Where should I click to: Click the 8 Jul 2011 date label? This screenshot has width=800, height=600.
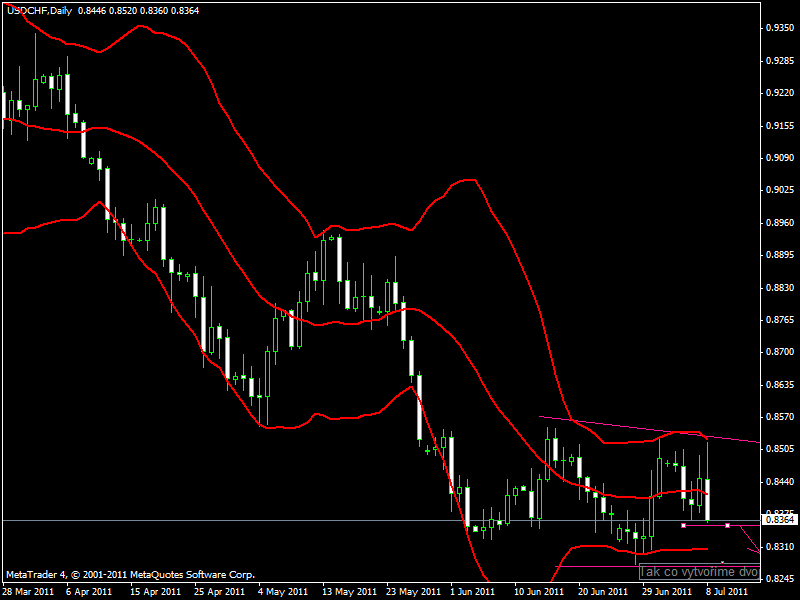726,592
